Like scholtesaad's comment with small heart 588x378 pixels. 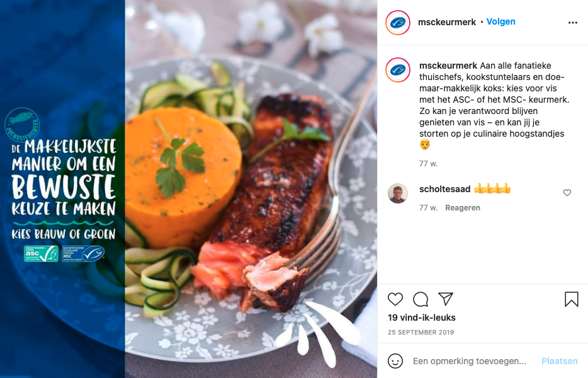[567, 193]
